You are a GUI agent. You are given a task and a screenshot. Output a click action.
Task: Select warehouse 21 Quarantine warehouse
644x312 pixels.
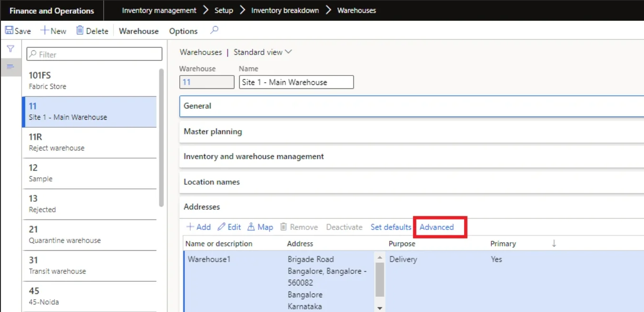point(89,236)
